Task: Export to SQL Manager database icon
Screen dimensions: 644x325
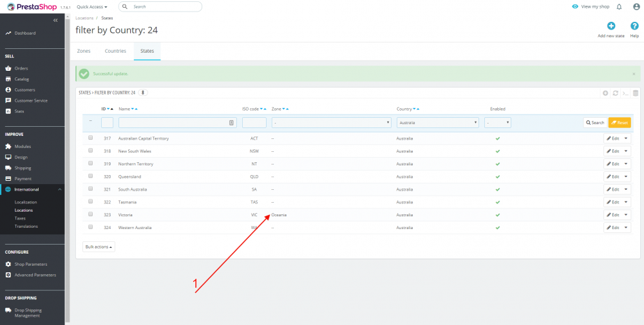Action: coord(636,93)
